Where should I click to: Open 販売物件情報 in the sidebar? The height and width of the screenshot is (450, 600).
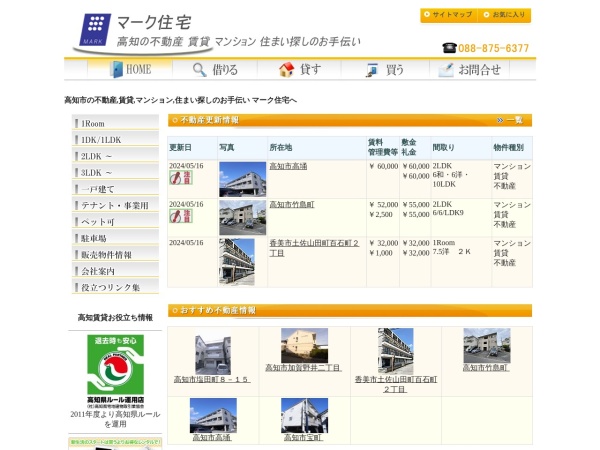[115, 255]
